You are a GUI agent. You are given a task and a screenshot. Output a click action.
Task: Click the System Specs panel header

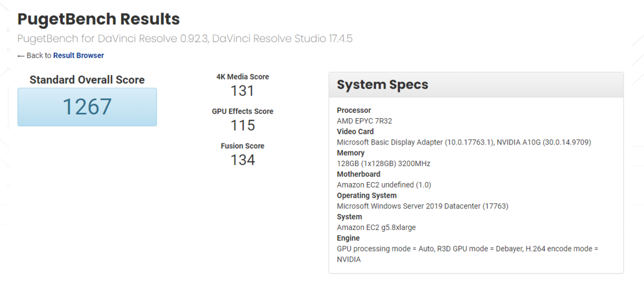[476, 85]
